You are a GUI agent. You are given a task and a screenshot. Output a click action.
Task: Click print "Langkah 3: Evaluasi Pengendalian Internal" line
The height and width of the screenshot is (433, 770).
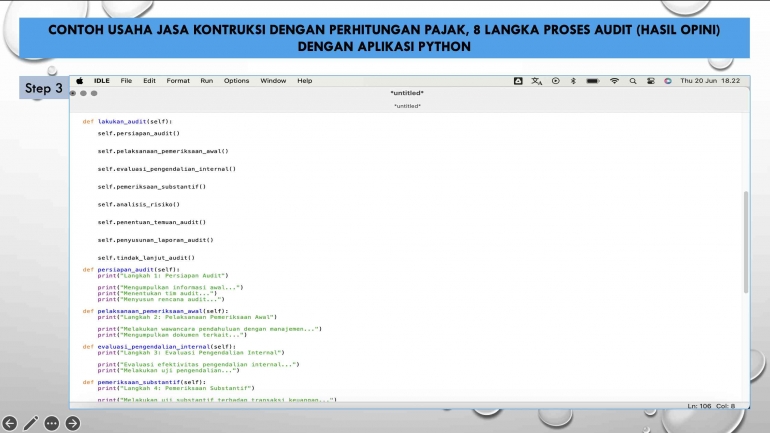191,352
